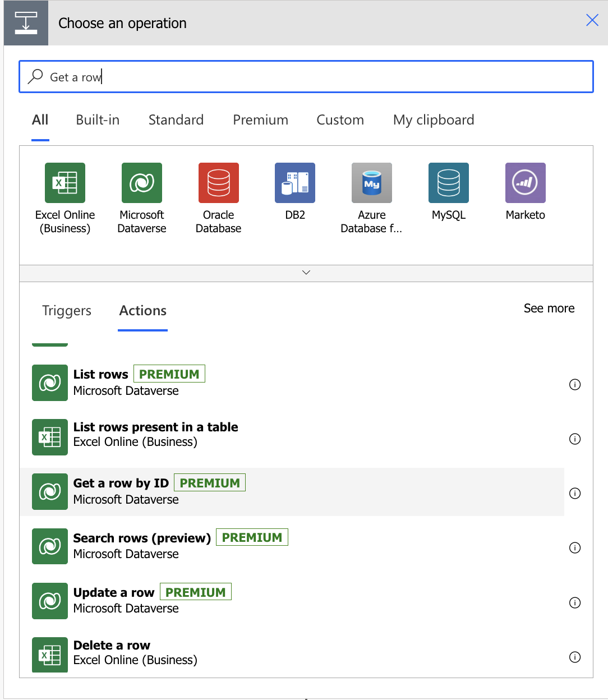
Task: Select the Excel Online (Business) connector icon
Action: (65, 183)
